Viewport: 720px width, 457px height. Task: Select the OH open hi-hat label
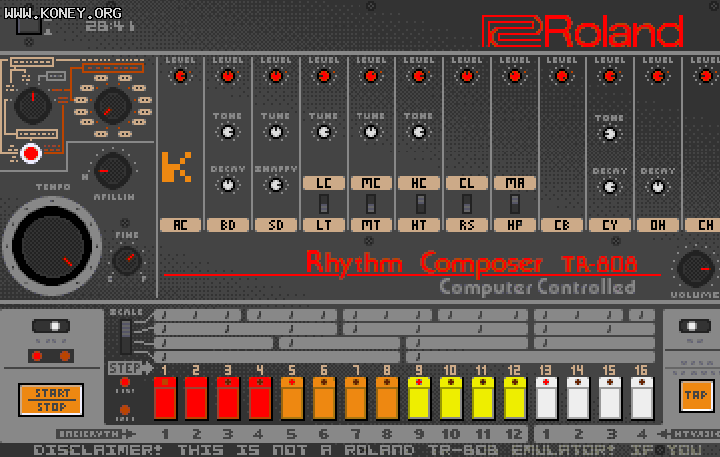click(658, 225)
